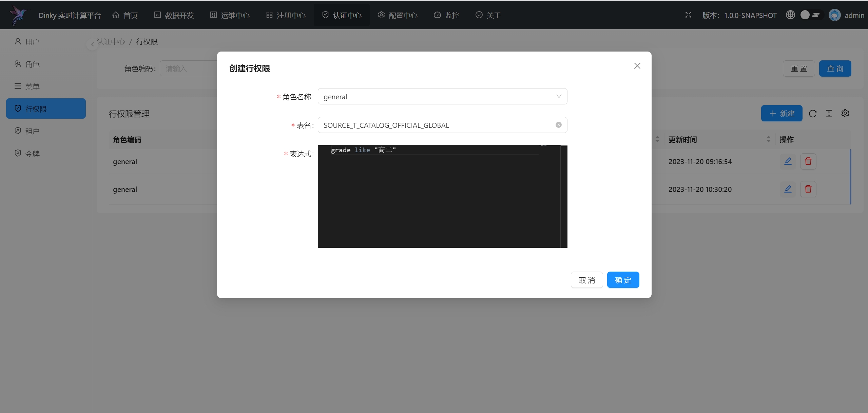
Task: Focus the 表名 input field
Action: (442, 125)
